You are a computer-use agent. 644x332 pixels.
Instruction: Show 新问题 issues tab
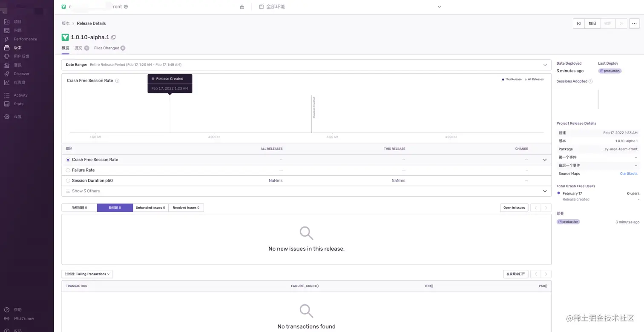click(x=115, y=208)
